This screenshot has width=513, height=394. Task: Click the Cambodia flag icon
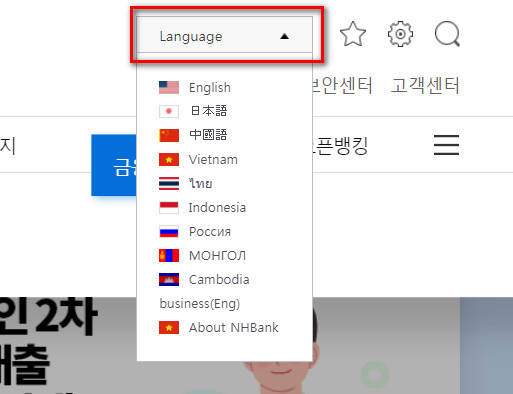coord(169,279)
